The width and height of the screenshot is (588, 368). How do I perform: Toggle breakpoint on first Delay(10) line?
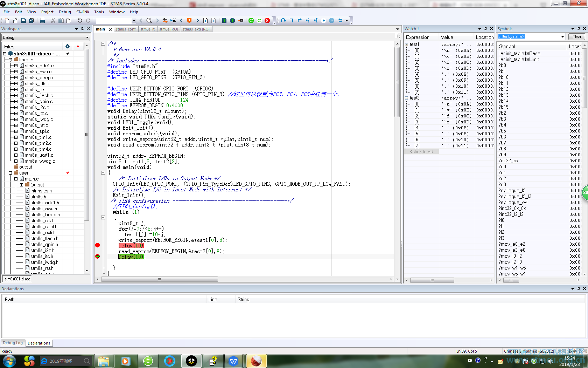98,245
